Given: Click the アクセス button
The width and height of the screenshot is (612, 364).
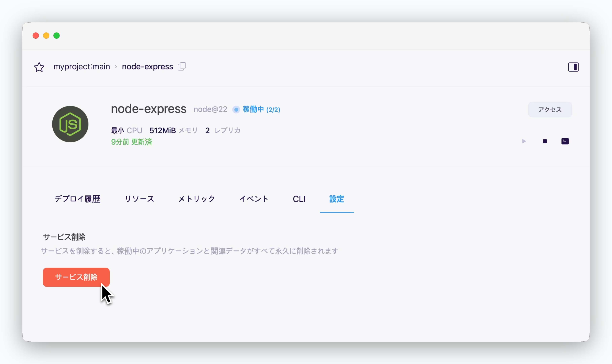Looking at the screenshot, I should click(x=550, y=110).
